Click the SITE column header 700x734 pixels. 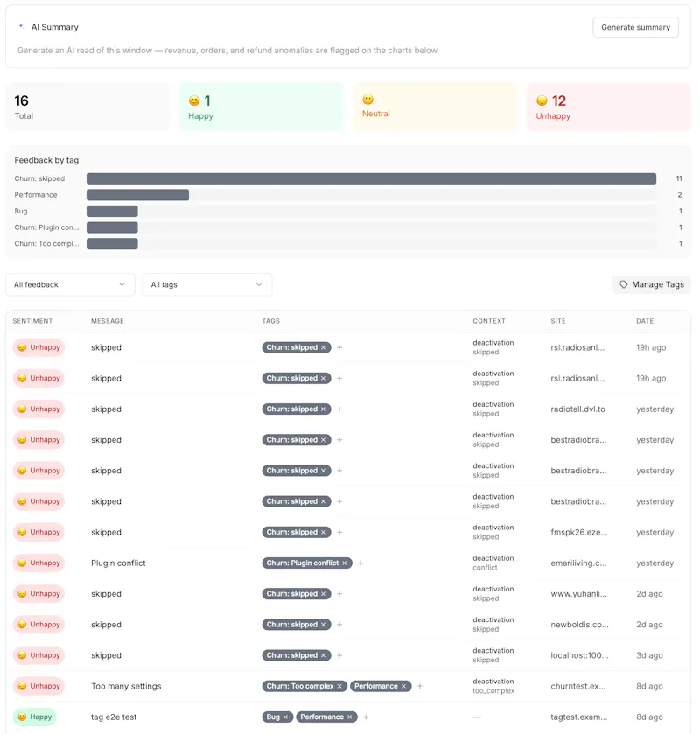coord(558,321)
